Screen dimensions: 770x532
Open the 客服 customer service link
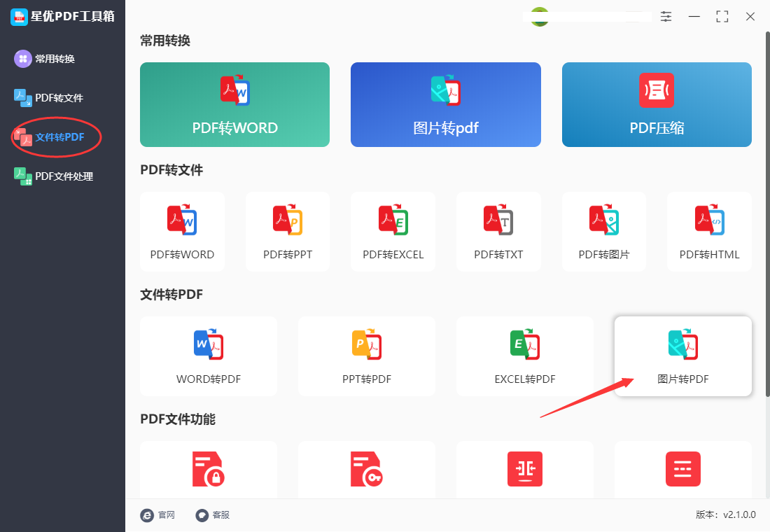click(213, 514)
